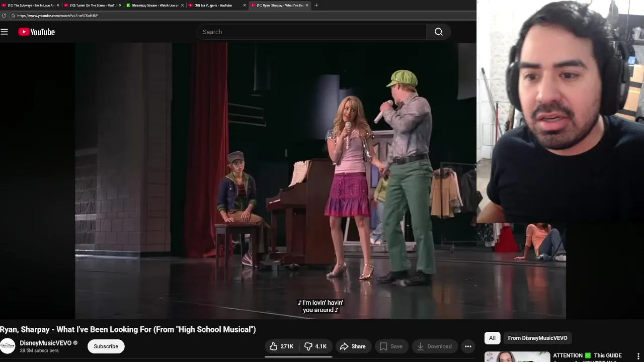Select the youtube.com URL in the address bar
This screenshot has height=362, width=644.
[57, 16]
